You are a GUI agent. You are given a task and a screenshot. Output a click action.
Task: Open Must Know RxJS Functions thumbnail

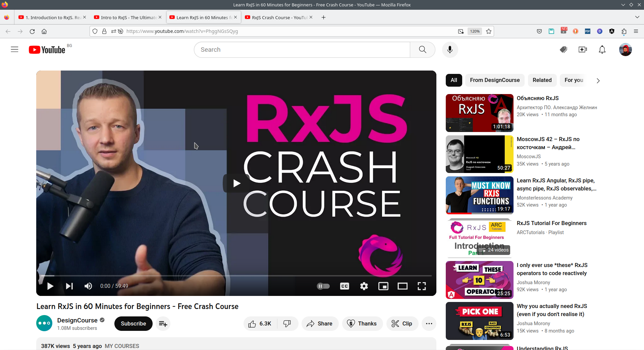[480, 195]
